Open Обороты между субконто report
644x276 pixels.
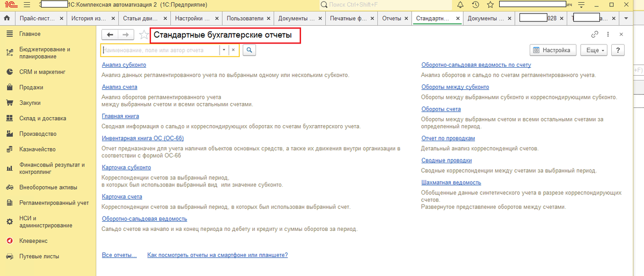pos(455,86)
